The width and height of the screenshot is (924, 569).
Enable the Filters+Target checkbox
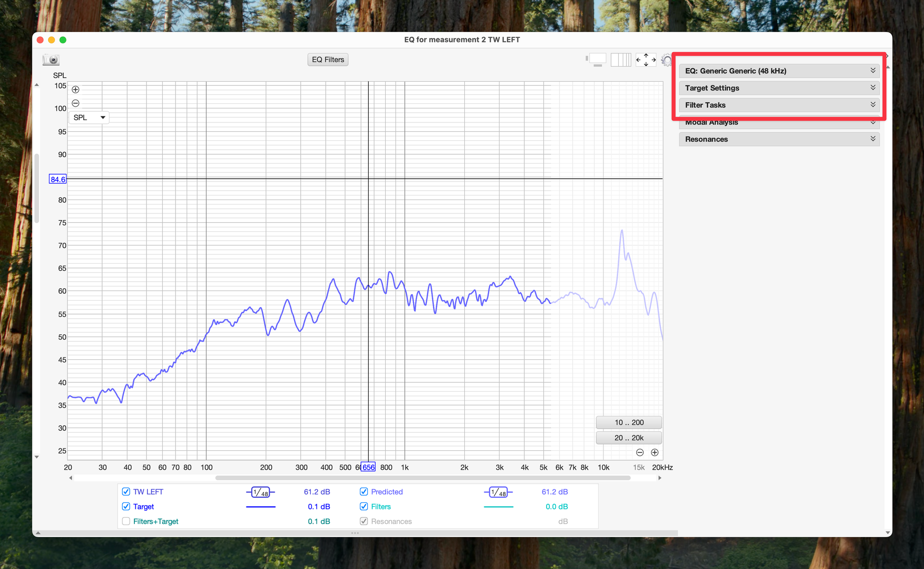click(126, 521)
